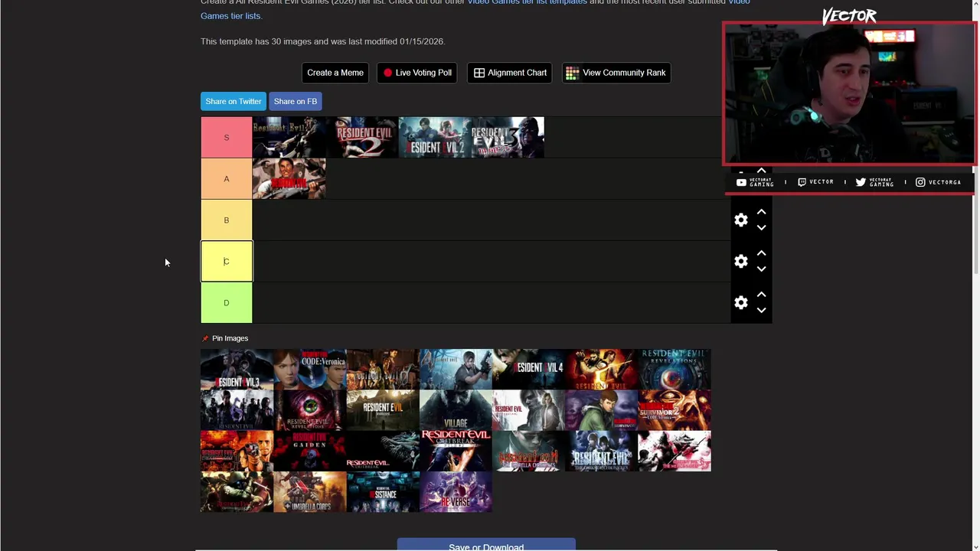Select Resident Evil 3 remake thumbnail in pool
The image size is (980, 551).
237,370
